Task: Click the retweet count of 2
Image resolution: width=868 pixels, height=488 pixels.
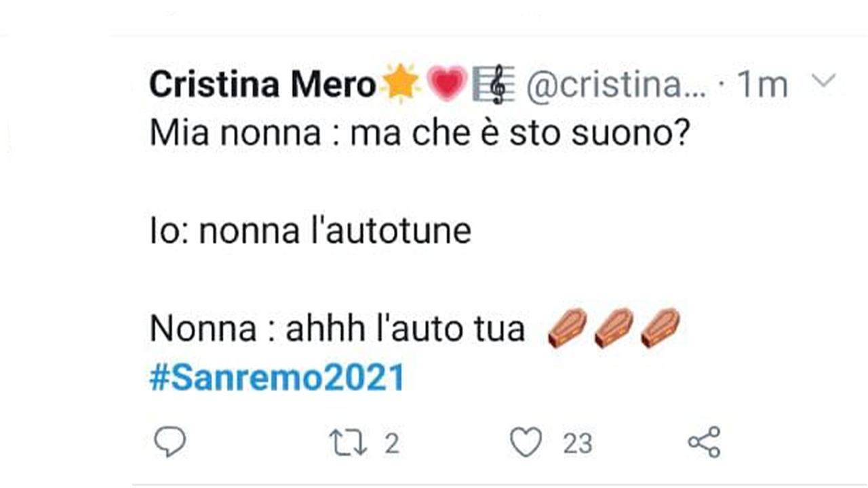Action: click(392, 444)
